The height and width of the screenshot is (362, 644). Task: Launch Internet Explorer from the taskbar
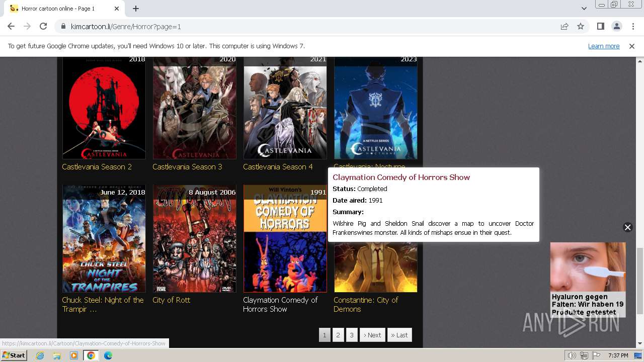click(40, 355)
